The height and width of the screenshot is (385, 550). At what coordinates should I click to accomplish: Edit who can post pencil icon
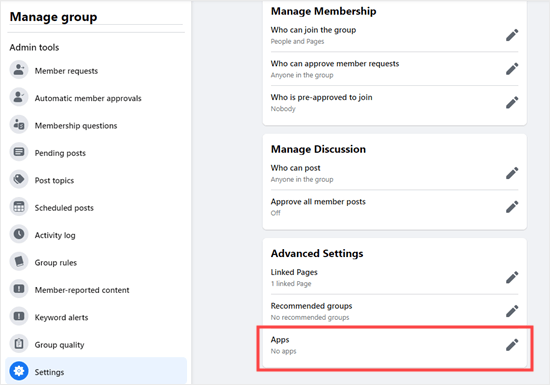512,173
